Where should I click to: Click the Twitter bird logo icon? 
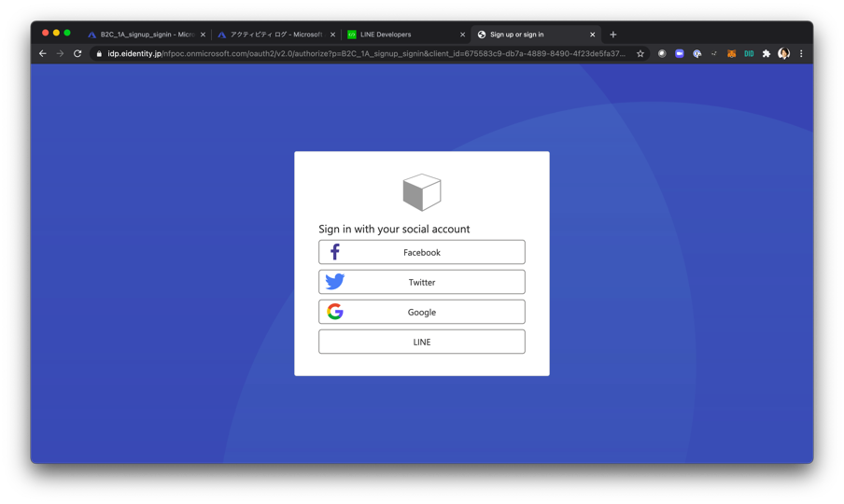pos(335,281)
